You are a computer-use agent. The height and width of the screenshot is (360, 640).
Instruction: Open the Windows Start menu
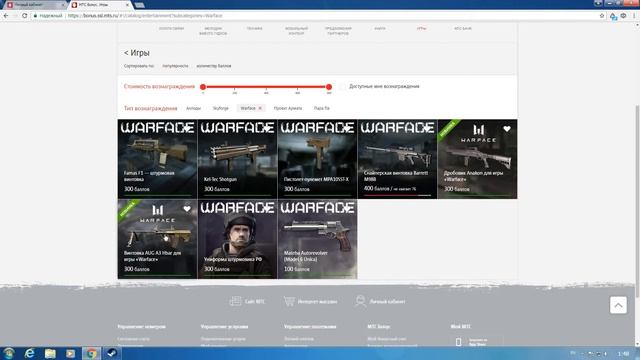click(9, 353)
